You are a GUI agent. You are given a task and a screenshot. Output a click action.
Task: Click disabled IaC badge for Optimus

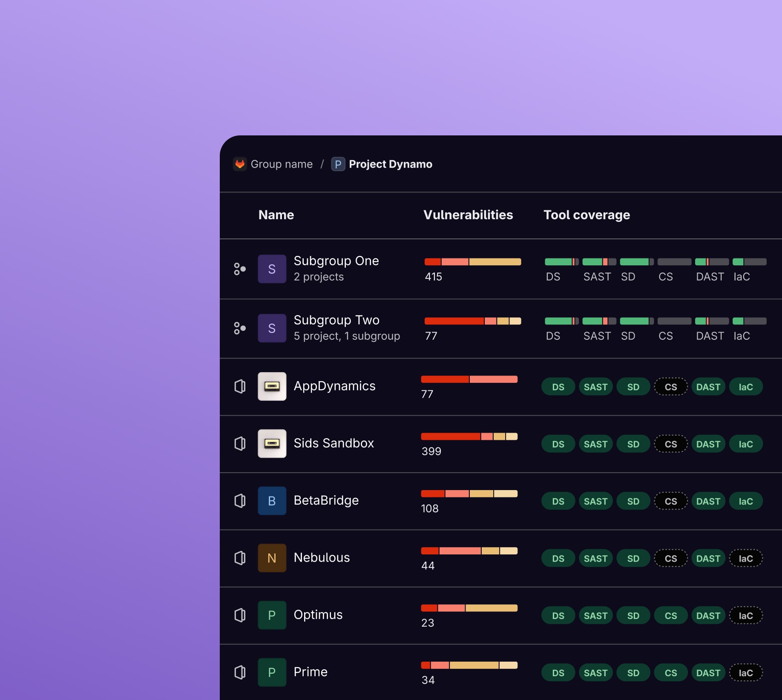(x=746, y=616)
